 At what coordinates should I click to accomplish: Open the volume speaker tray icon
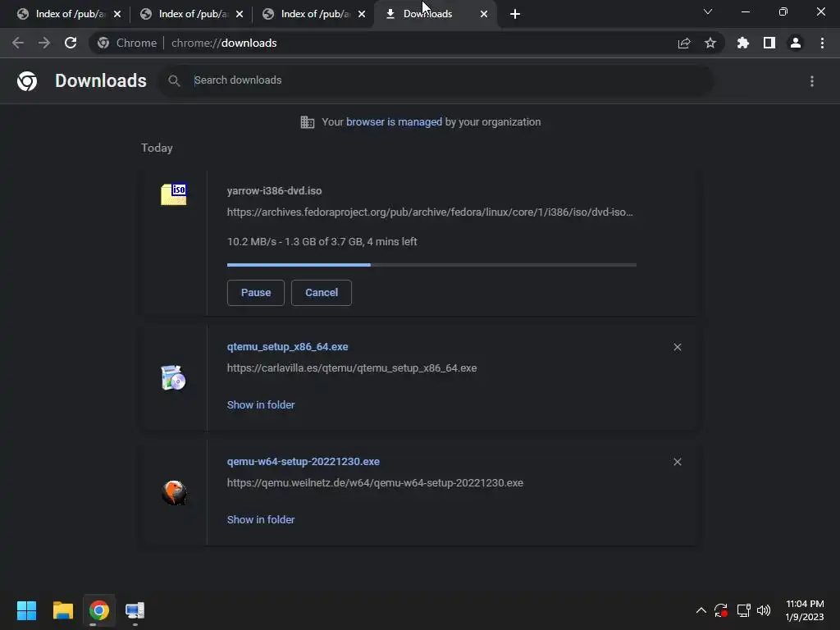(764, 610)
